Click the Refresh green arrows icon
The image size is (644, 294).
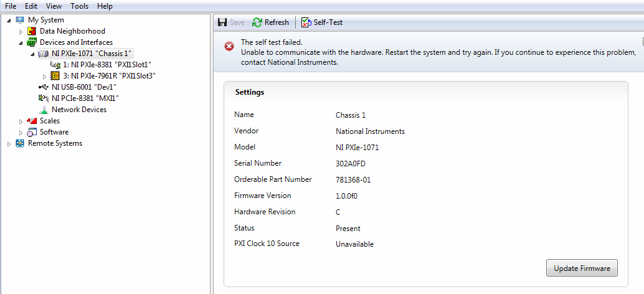tap(257, 22)
